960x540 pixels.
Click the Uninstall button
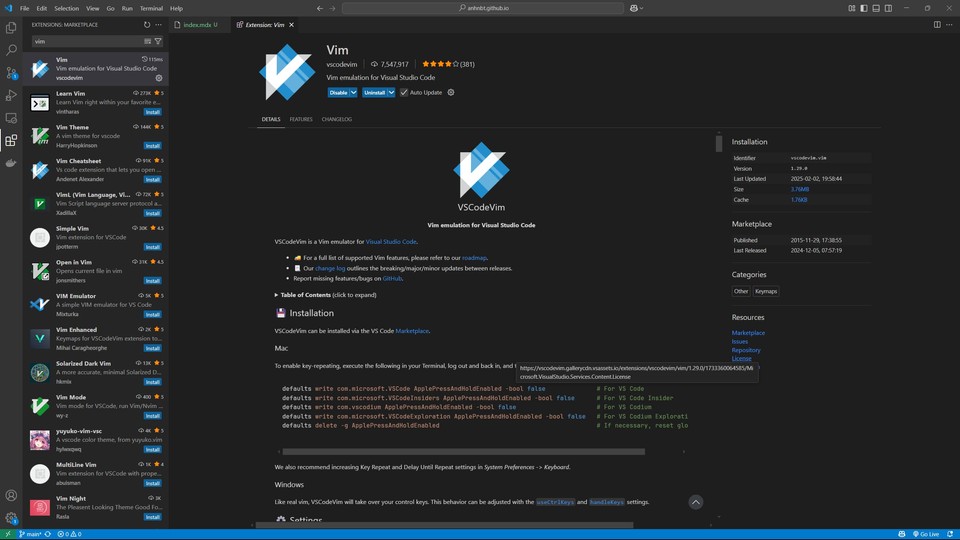click(374, 92)
